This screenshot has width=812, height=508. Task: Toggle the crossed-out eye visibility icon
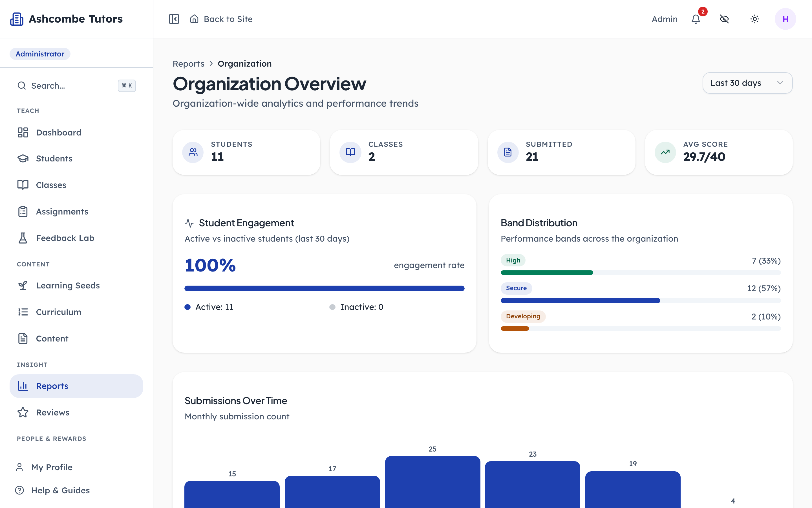pyautogui.click(x=724, y=19)
